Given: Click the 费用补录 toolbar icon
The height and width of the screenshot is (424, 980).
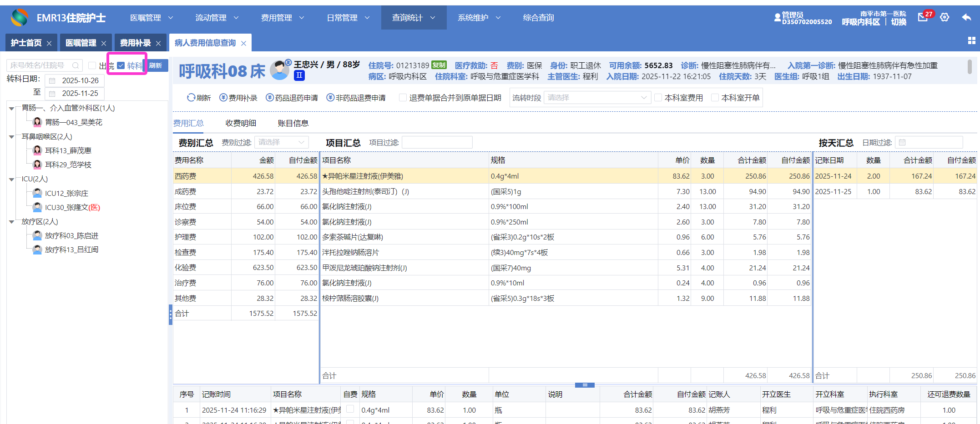Looking at the screenshot, I should point(223,98).
